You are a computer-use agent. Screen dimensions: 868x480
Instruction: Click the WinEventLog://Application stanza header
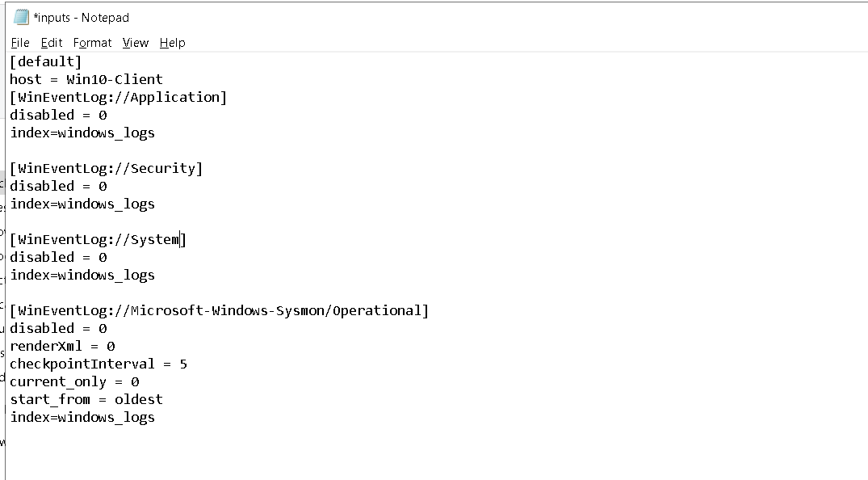click(119, 97)
